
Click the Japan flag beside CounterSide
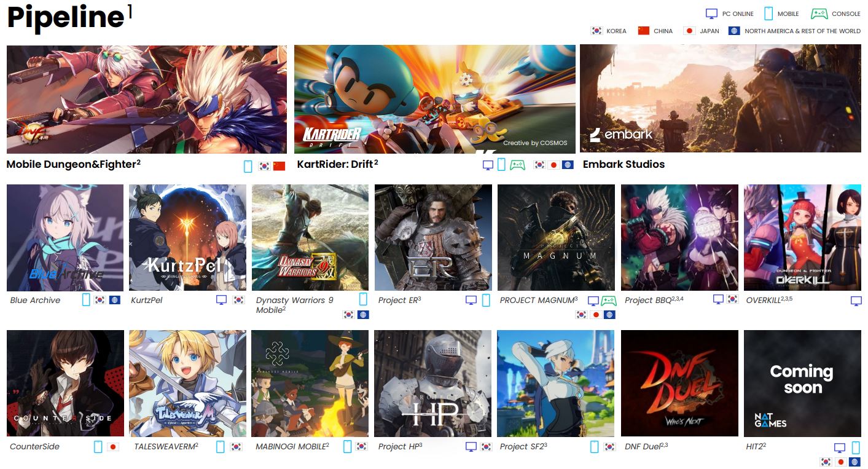tap(112, 447)
